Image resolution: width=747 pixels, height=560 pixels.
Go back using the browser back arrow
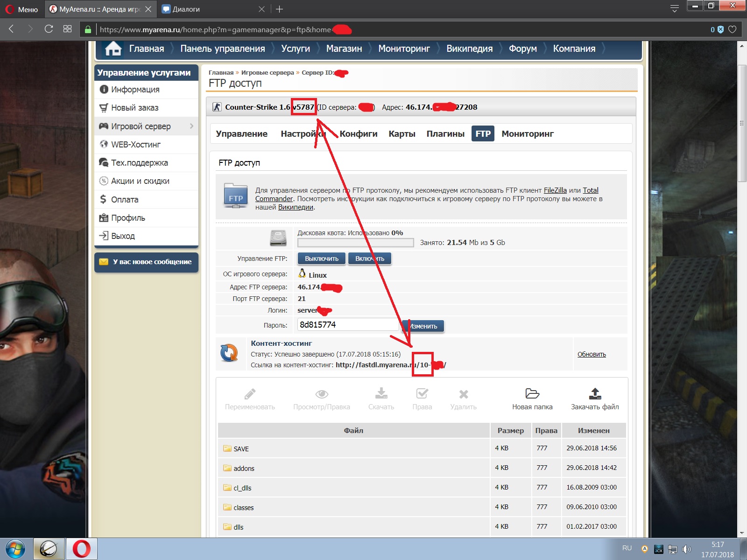[x=12, y=29]
